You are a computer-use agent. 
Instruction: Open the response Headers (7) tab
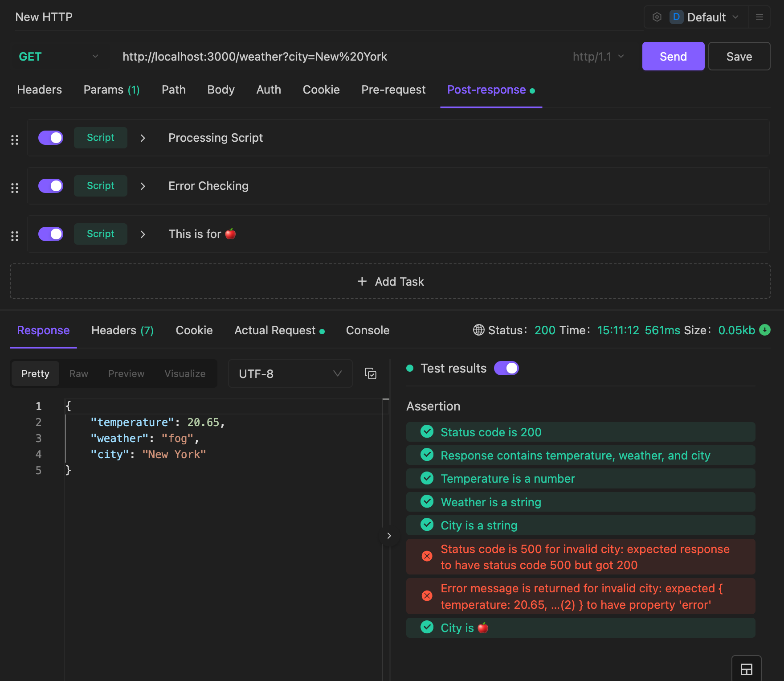pyautogui.click(x=122, y=330)
